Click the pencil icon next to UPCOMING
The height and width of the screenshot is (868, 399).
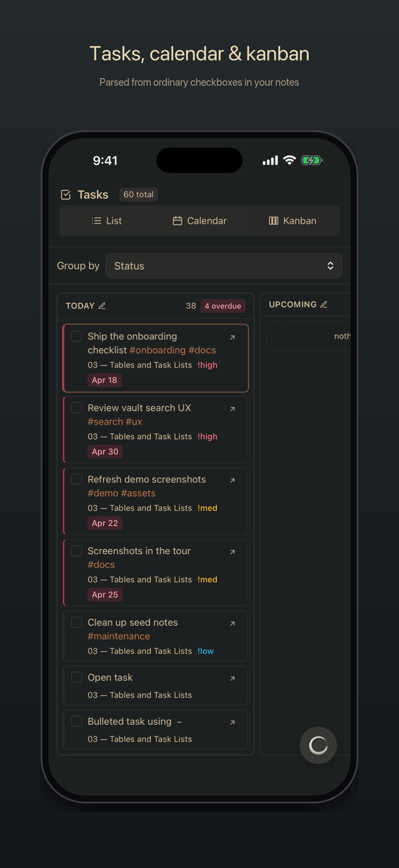[x=324, y=305]
